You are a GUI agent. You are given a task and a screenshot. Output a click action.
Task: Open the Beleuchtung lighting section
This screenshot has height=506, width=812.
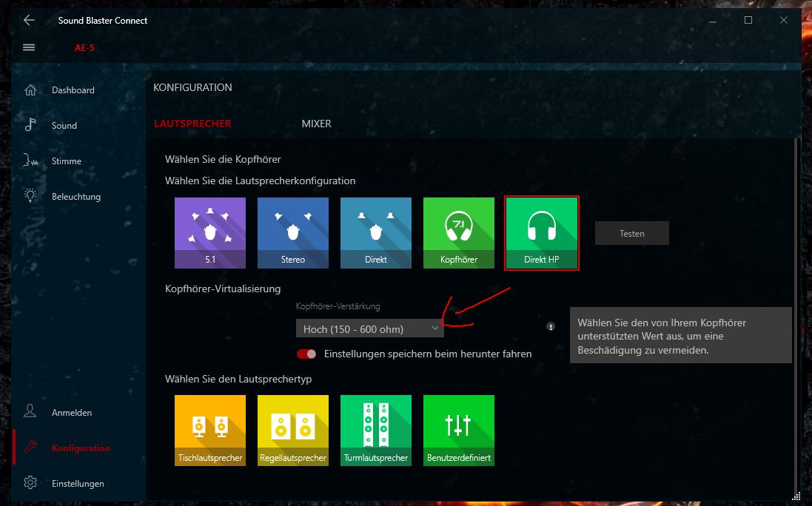coord(78,197)
